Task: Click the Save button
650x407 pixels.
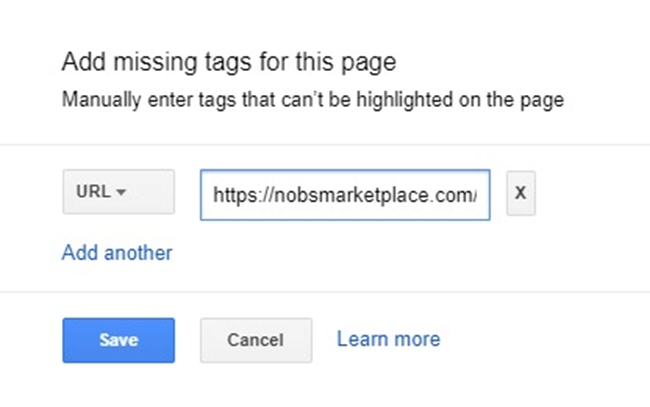Action: (118, 340)
